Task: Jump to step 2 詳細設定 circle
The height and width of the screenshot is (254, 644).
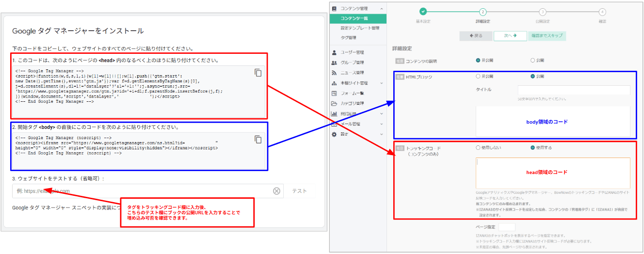Action: pos(483,12)
